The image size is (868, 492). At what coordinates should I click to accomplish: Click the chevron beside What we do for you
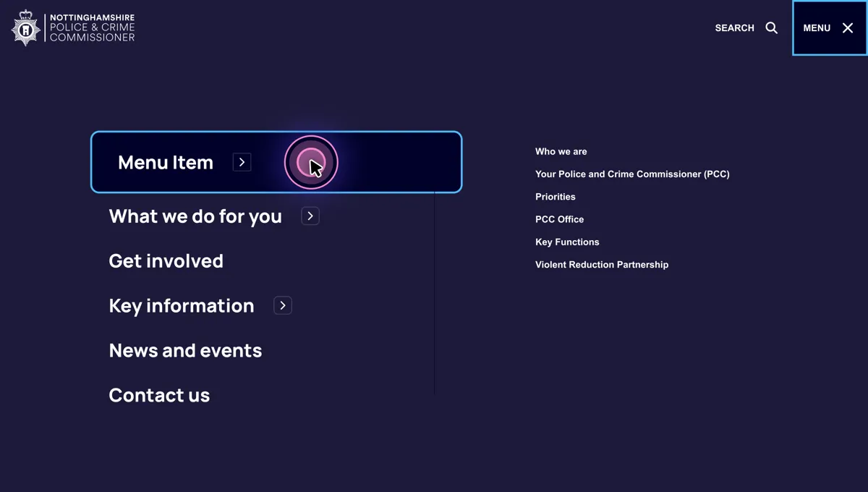(310, 216)
